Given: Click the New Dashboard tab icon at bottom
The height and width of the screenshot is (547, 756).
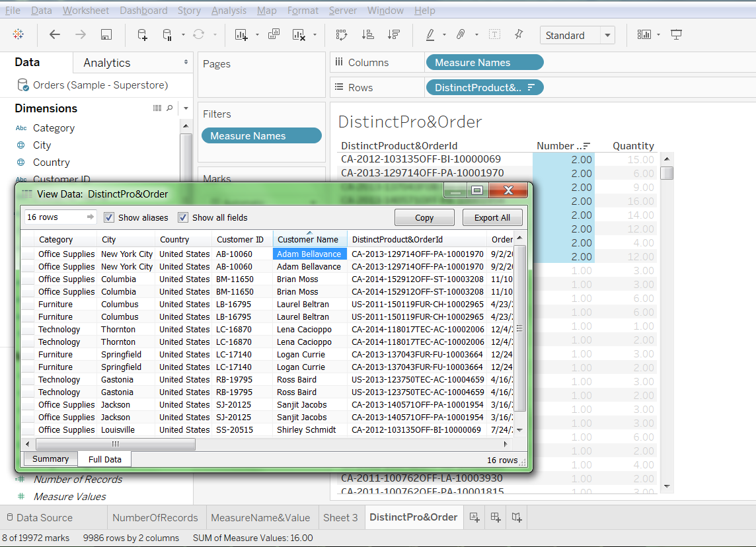Looking at the screenshot, I should point(496,517).
